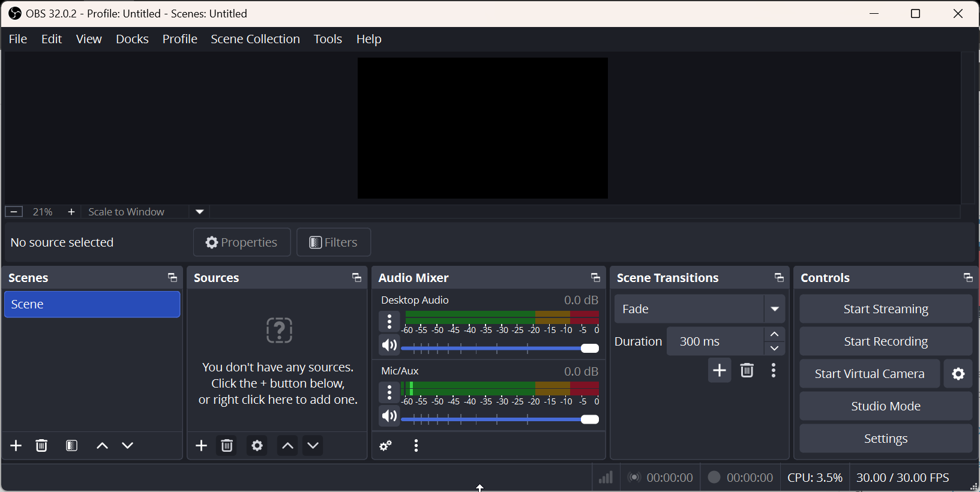Mute the Desktop Audio speaker

tap(389, 346)
